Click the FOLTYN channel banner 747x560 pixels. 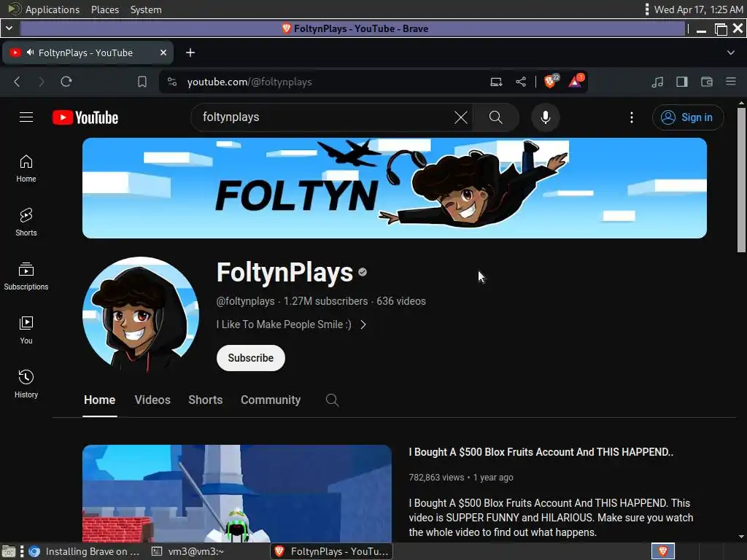click(395, 188)
